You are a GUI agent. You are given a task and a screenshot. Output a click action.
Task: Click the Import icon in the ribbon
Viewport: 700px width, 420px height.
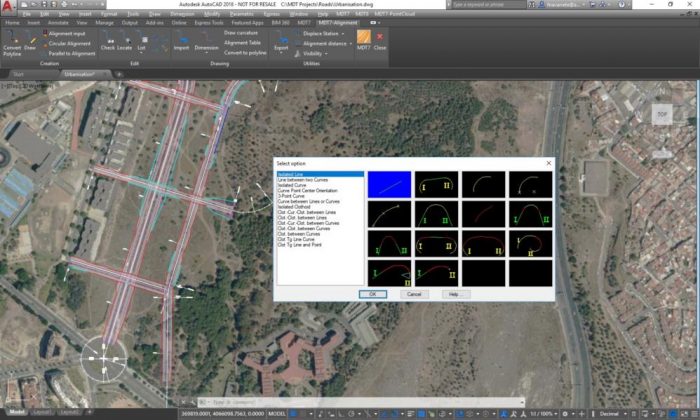click(x=181, y=41)
